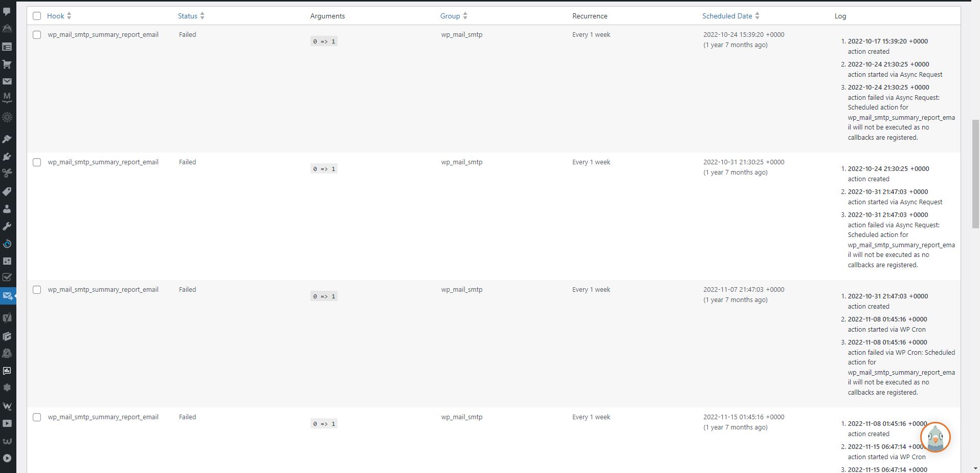Click the sort arrows next to Status
The height and width of the screenshot is (473, 980).
coord(202,16)
